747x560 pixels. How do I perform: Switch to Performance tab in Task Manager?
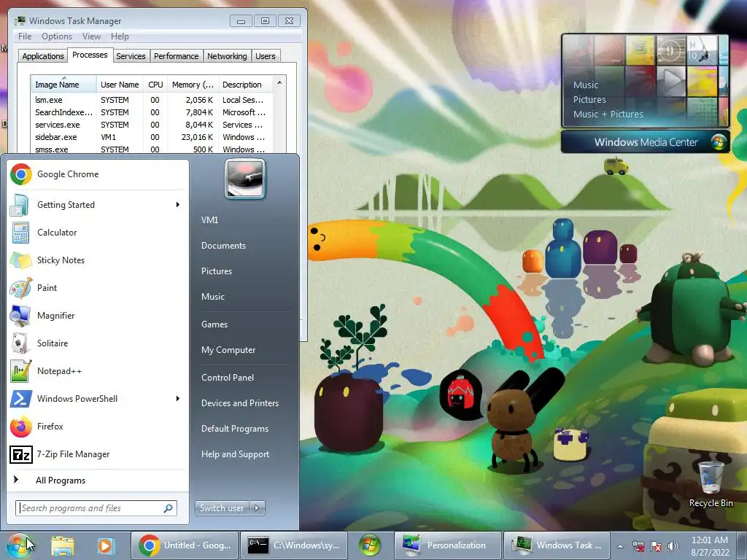click(177, 56)
